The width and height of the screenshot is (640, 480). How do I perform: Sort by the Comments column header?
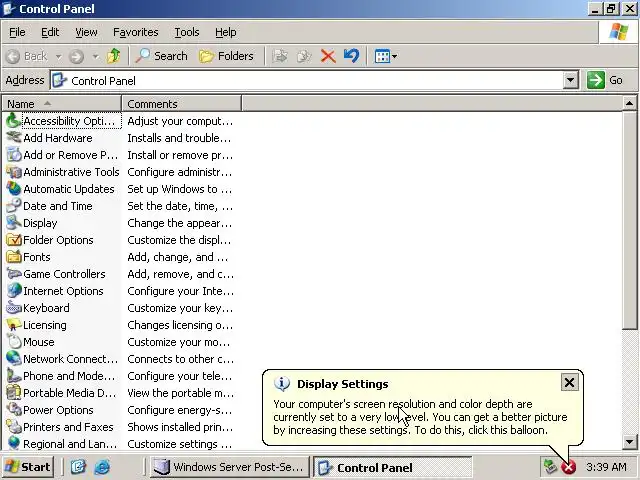tap(182, 104)
